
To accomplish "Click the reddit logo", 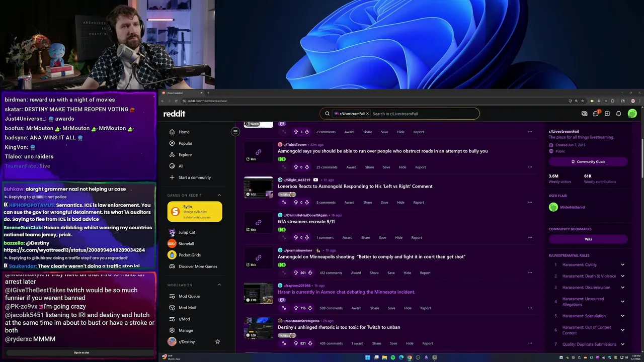I will pos(174,114).
